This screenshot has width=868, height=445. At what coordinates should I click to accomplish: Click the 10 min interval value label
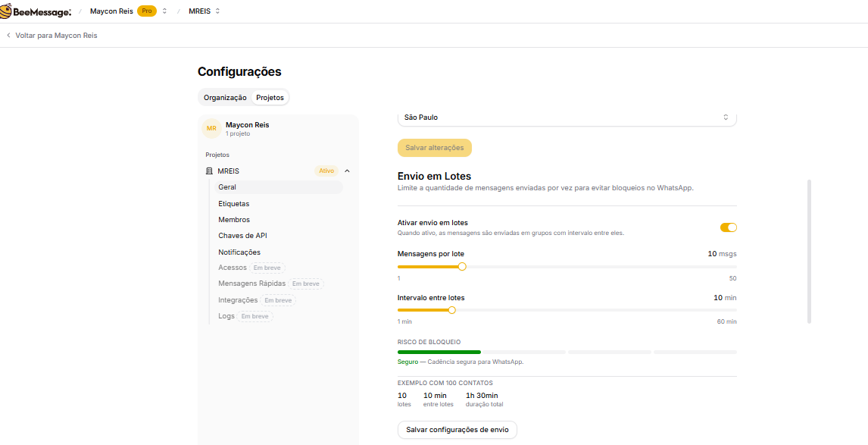[725, 298]
